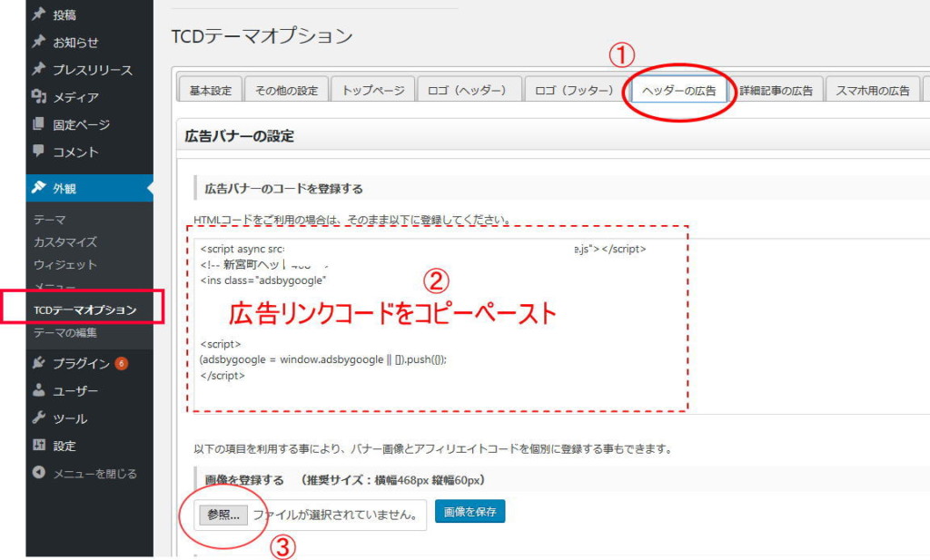Screen dimensions: 930x560
Task: Switch to the ヘッダーの広告 tab
Action: 679,90
